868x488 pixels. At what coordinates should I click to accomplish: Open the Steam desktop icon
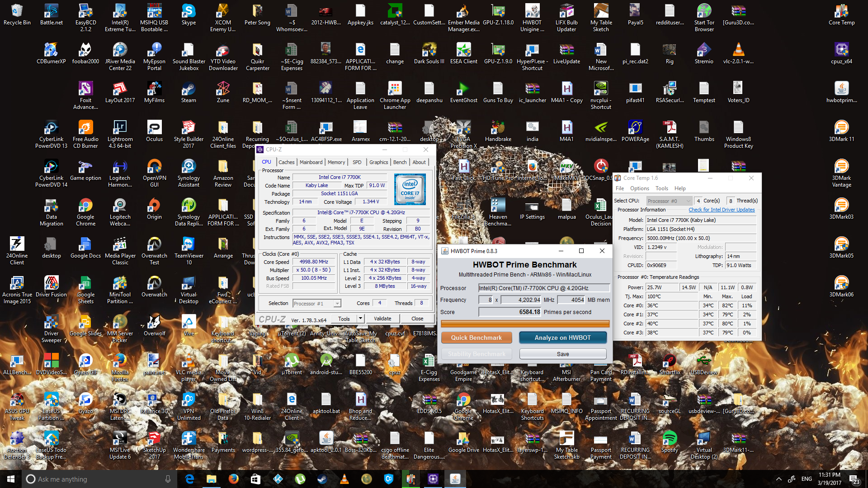[x=189, y=92]
